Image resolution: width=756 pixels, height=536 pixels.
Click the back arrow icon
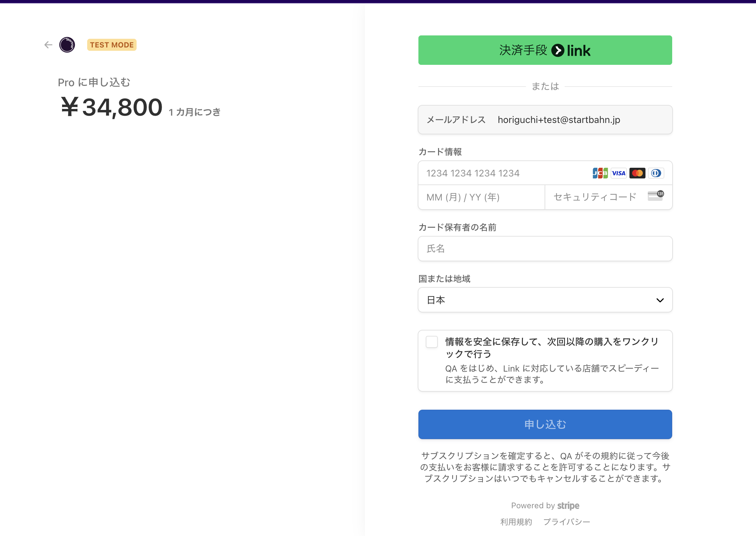click(x=48, y=45)
